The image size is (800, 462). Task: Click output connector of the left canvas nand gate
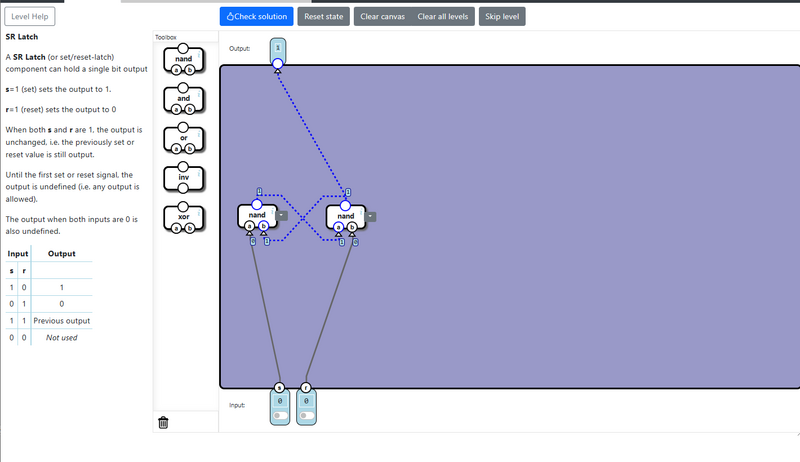click(x=257, y=204)
